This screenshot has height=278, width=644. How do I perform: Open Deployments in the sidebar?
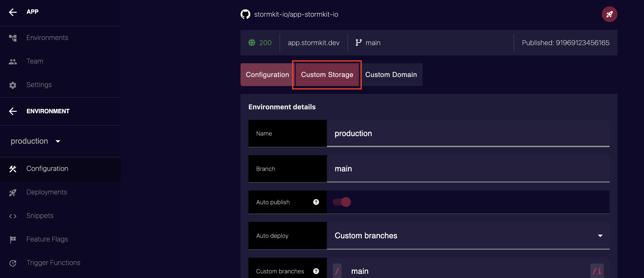pyautogui.click(x=60, y=192)
